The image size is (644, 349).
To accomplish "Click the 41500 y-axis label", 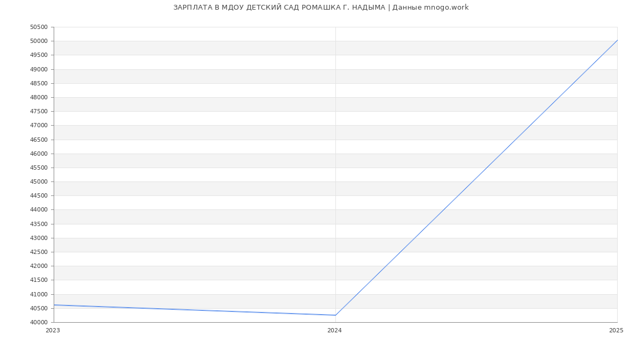I will pos(39,280).
